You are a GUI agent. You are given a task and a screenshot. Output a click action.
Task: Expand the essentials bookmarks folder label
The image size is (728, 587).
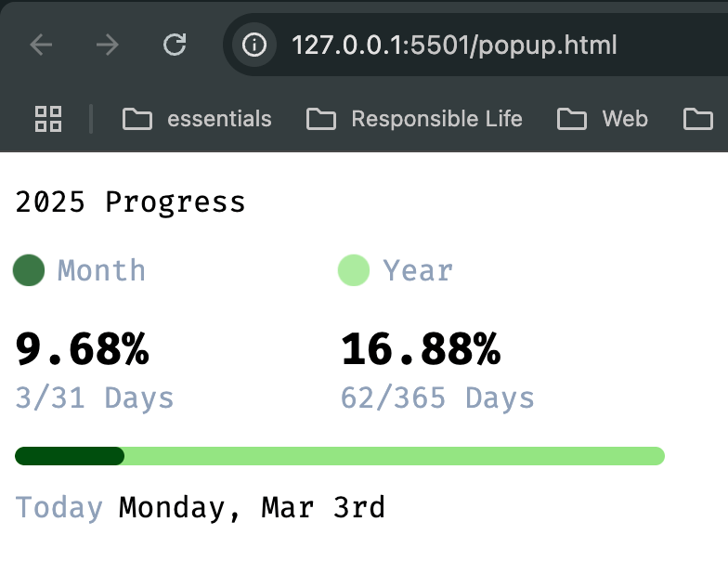tap(219, 119)
